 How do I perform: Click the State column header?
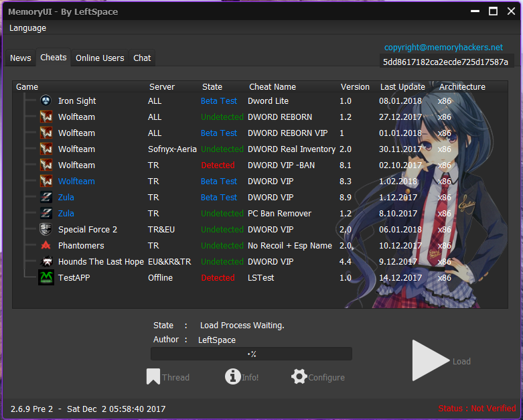click(x=212, y=86)
